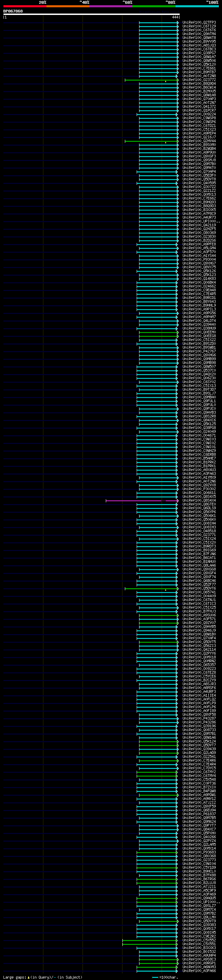Open hit UniRef100_Q2TFP3

tap(199, 23)
